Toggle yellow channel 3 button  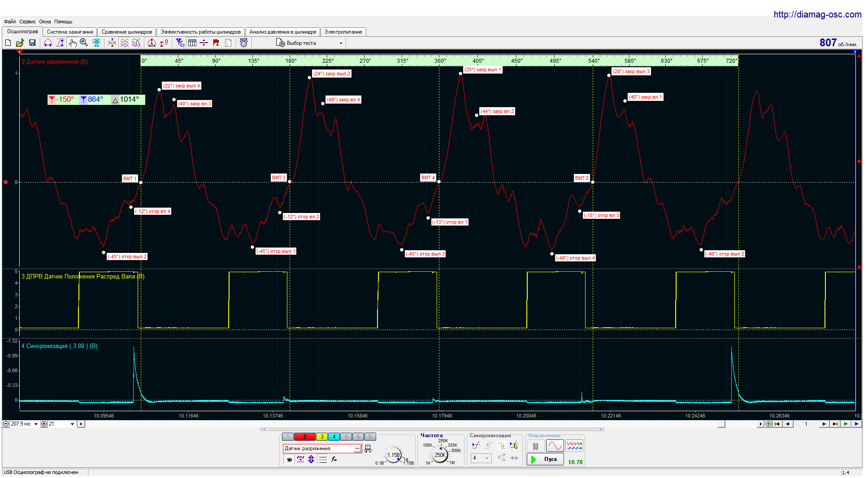(322, 437)
